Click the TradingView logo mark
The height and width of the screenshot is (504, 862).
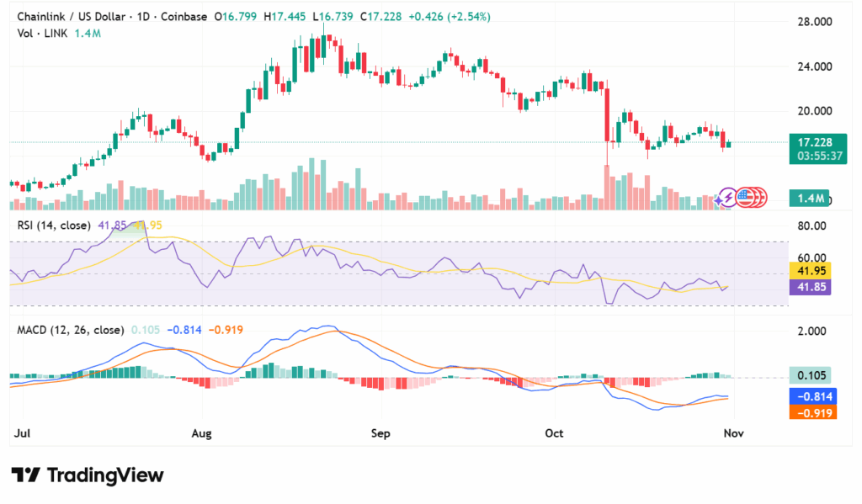coord(25,475)
